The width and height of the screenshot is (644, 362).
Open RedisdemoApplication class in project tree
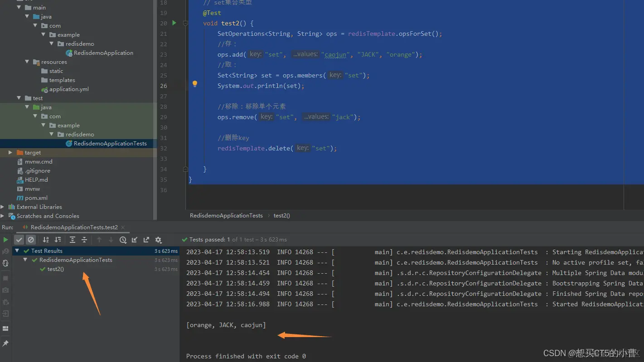point(103,53)
